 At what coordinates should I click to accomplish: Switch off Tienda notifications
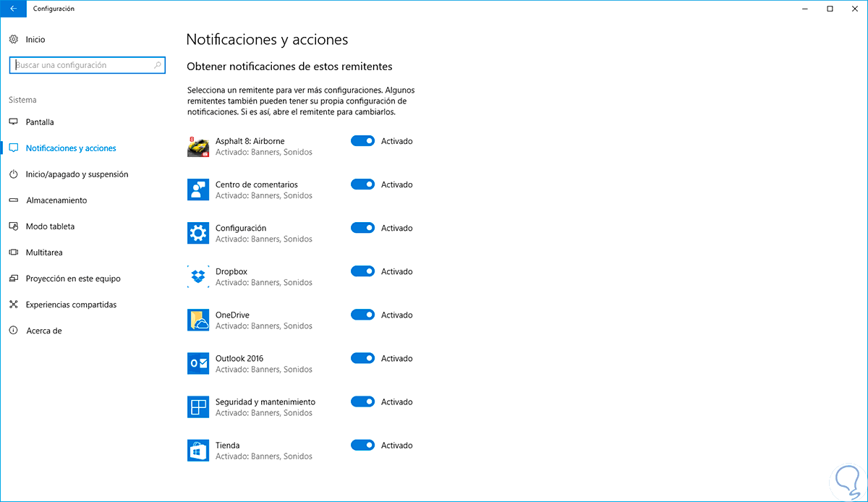point(362,445)
